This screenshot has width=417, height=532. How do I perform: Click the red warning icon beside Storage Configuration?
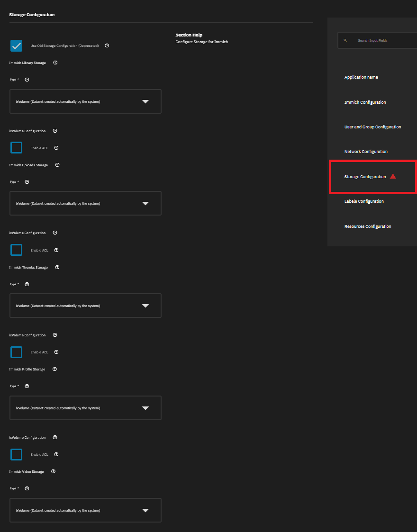coord(393,176)
